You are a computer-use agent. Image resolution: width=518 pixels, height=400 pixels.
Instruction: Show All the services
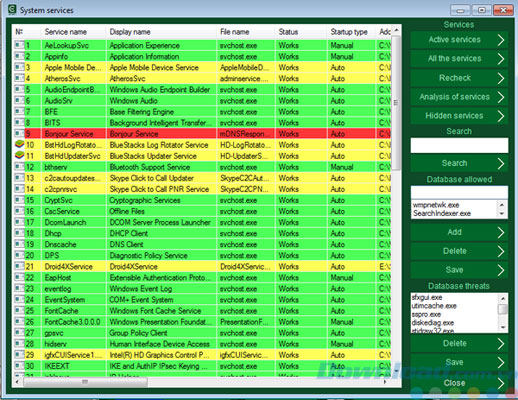pyautogui.click(x=459, y=59)
